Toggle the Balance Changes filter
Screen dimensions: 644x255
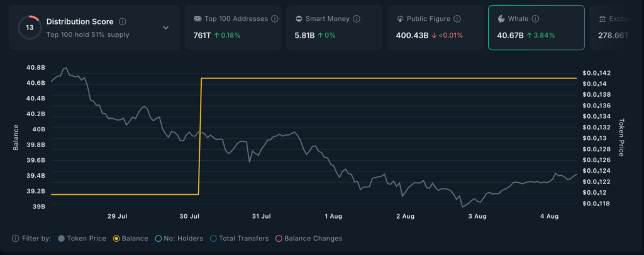pyautogui.click(x=309, y=238)
